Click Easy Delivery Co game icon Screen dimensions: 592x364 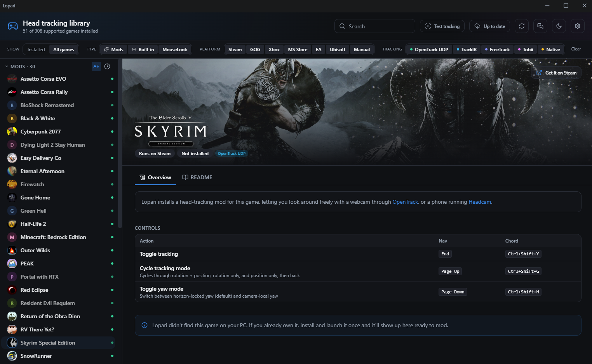(12, 158)
